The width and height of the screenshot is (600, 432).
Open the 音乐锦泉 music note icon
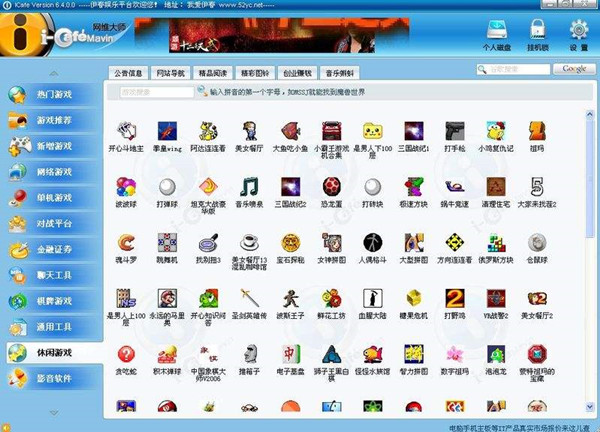point(249,187)
